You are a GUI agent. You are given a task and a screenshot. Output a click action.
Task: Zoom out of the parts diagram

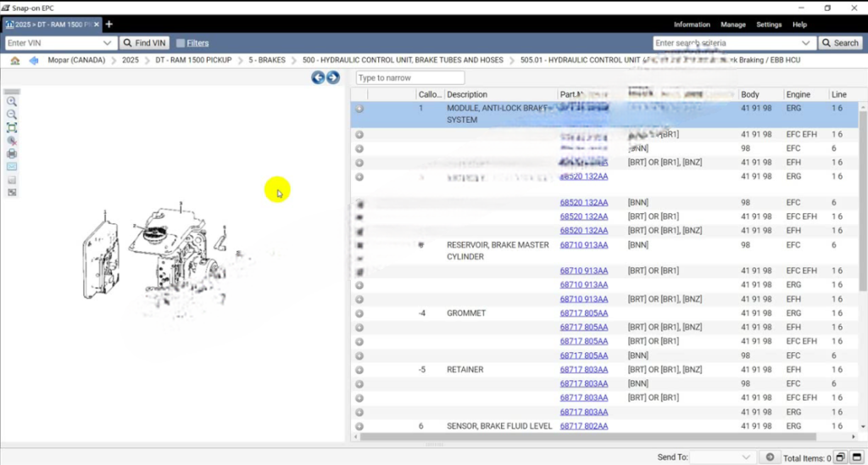point(12,114)
